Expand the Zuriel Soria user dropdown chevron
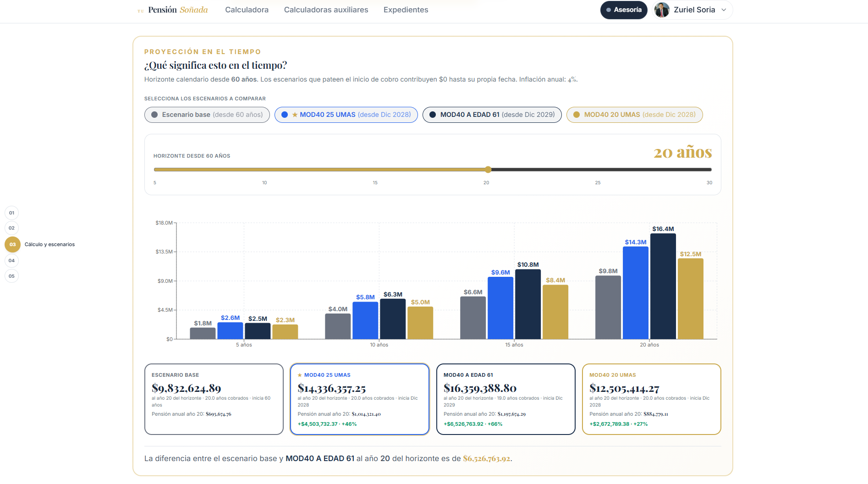Viewport: 868px width, 484px height. pos(724,10)
